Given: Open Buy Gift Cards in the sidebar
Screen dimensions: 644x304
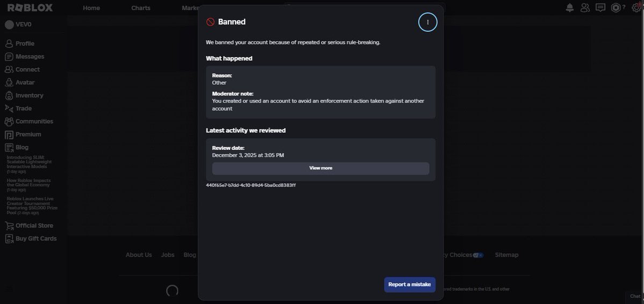Looking at the screenshot, I should (31, 238).
